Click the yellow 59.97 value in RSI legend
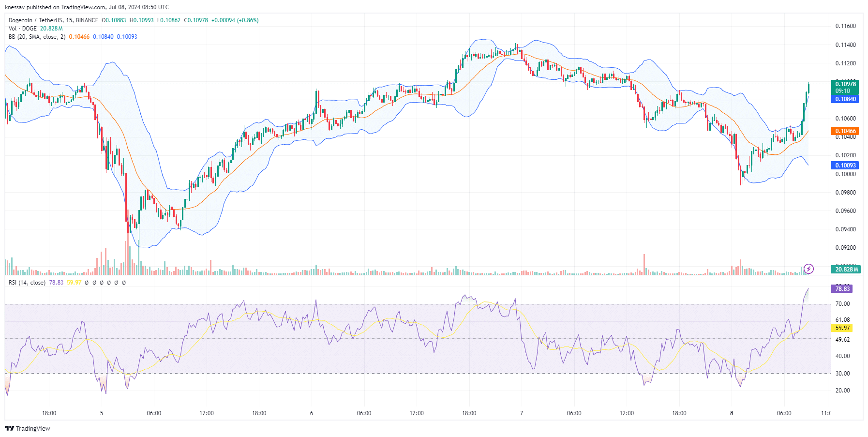Screen dimensions: 868x437 click(74, 283)
